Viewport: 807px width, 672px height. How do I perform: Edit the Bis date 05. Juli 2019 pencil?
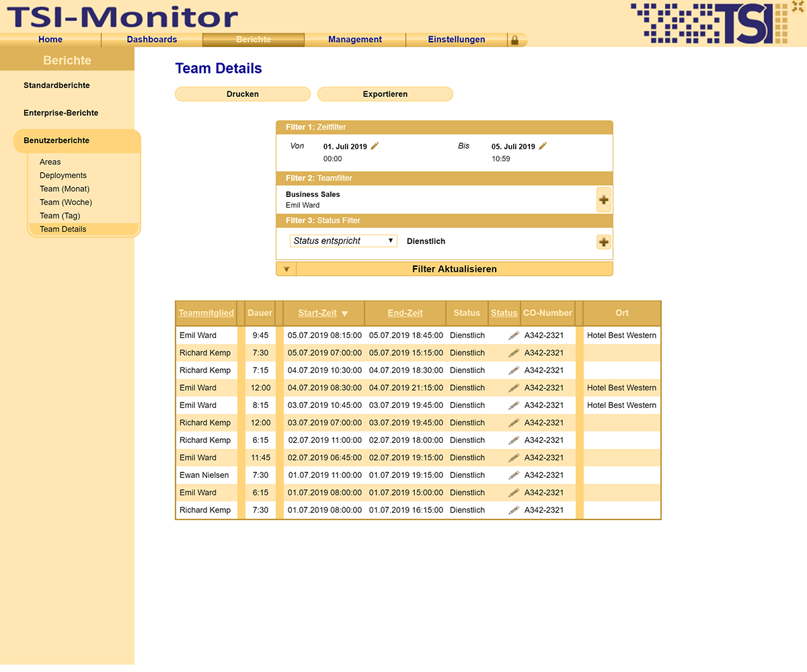coord(543,146)
